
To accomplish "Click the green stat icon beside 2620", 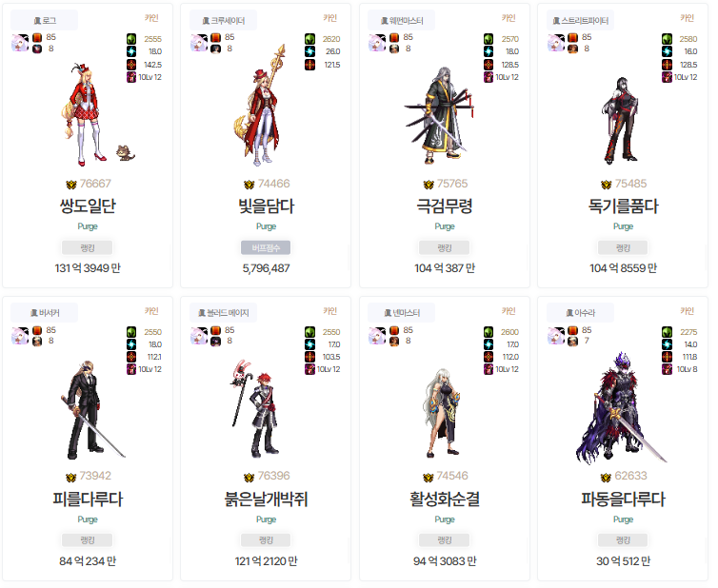I will [x=310, y=39].
